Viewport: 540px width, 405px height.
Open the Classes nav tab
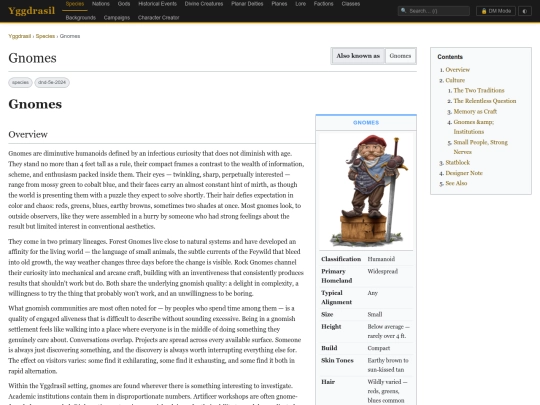pos(351,4)
